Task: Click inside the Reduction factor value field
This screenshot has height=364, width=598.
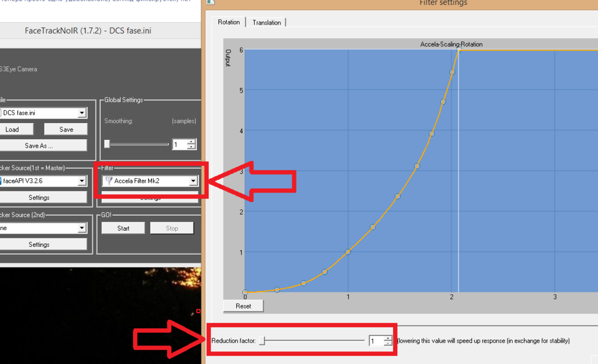Action: pyautogui.click(x=376, y=341)
